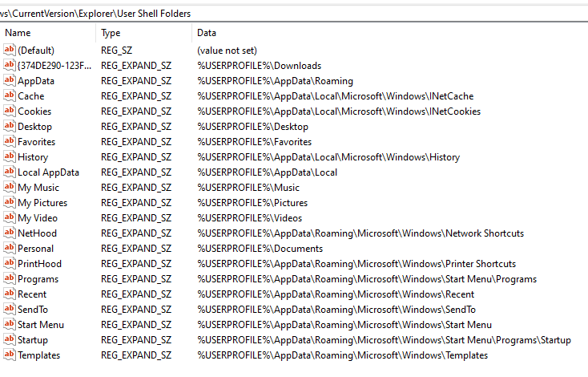The height and width of the screenshot is (377, 588).
Task: Click the string icon next to Local AppData
Action: tap(10, 172)
